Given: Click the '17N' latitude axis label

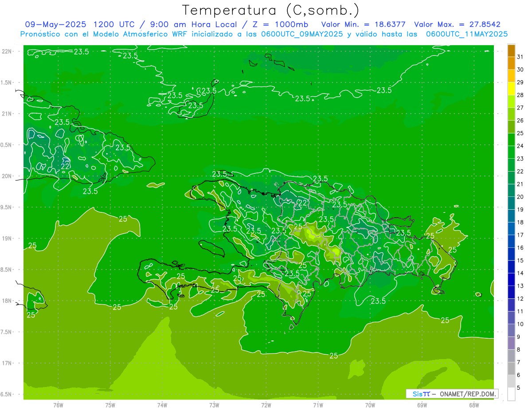Looking at the screenshot, I should click(x=7, y=363).
